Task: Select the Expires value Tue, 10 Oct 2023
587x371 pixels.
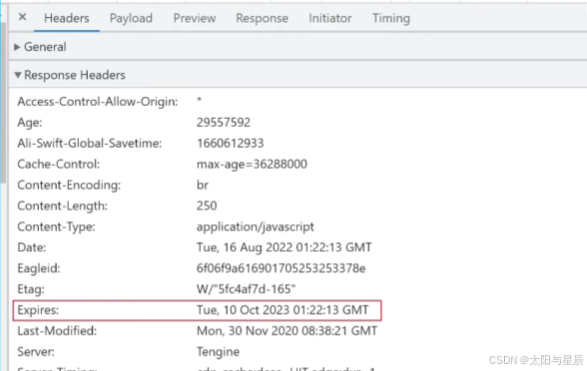Action: (x=283, y=310)
